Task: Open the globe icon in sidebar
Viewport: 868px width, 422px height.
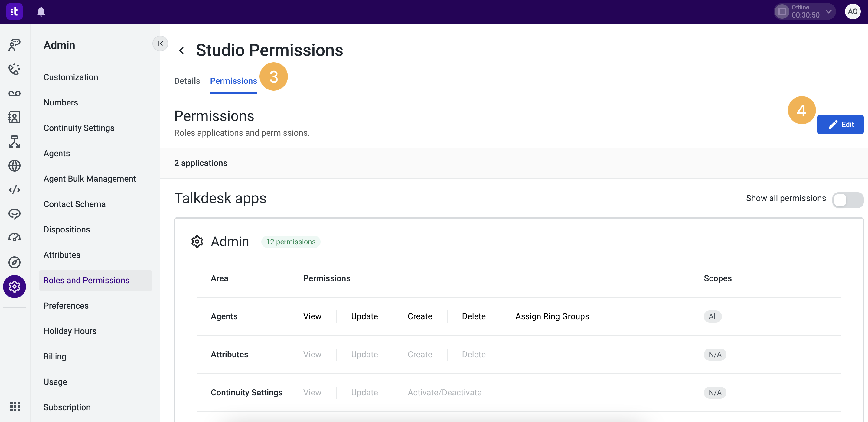Action: coord(15,166)
